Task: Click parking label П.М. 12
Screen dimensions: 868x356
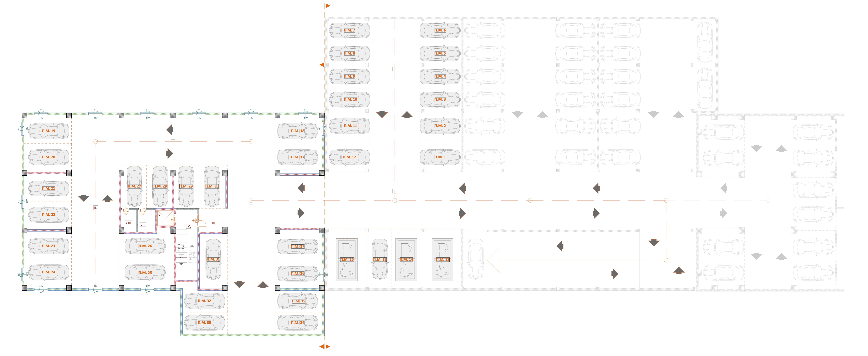Action: (x=349, y=157)
